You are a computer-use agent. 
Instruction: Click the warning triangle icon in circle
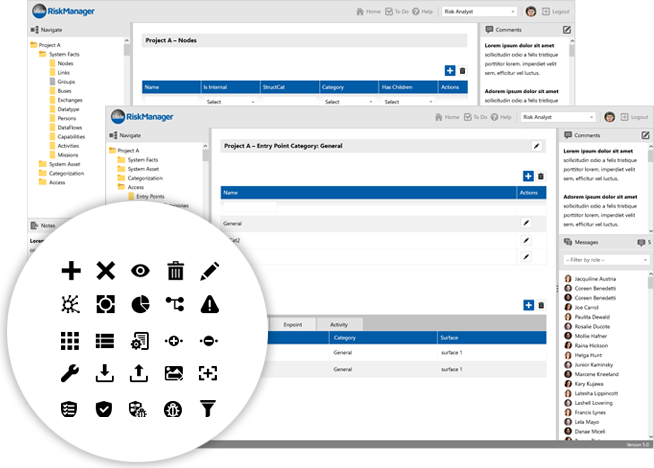pos(209,304)
